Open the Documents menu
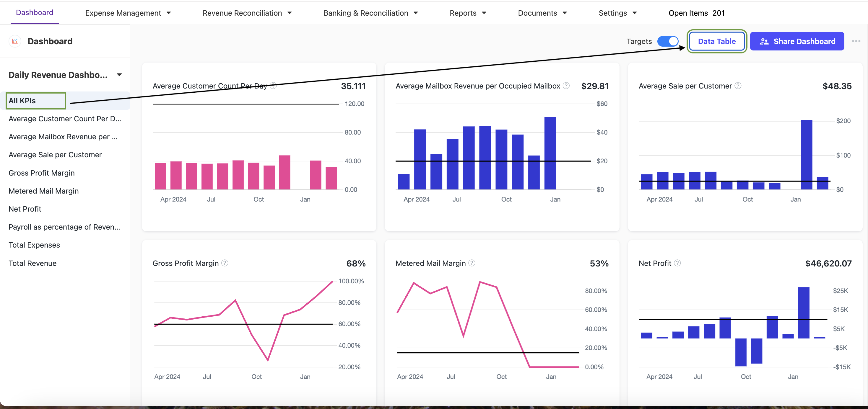868x409 pixels. pyautogui.click(x=542, y=13)
